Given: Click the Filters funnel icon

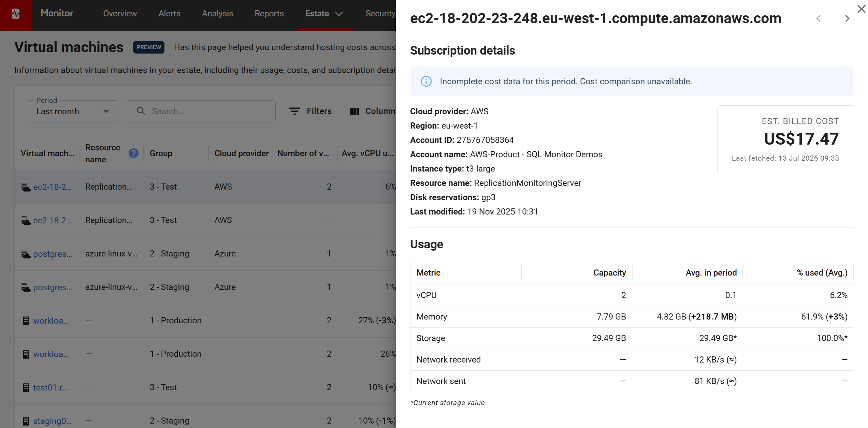Looking at the screenshot, I should pyautogui.click(x=294, y=111).
